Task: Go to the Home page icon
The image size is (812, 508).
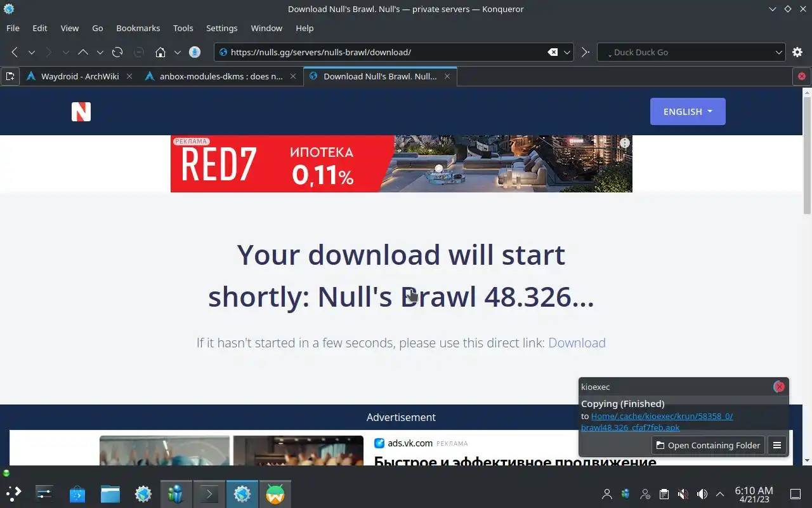Action: click(x=160, y=52)
